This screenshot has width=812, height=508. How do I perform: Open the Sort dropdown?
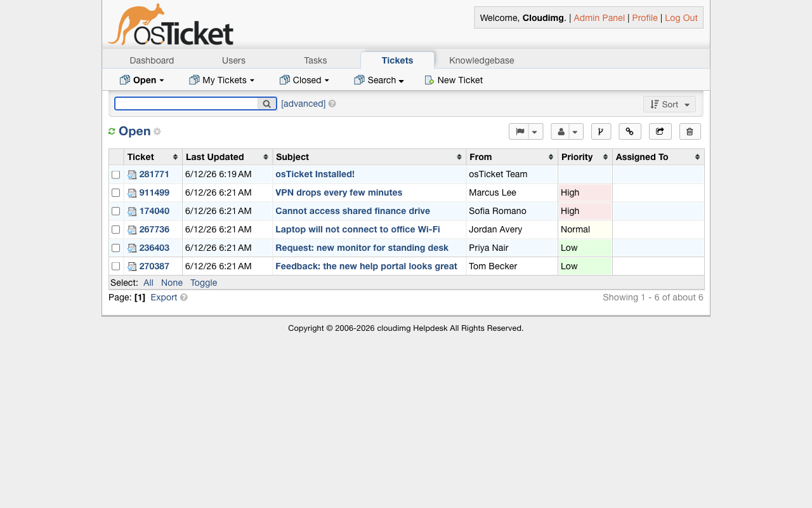tap(669, 104)
